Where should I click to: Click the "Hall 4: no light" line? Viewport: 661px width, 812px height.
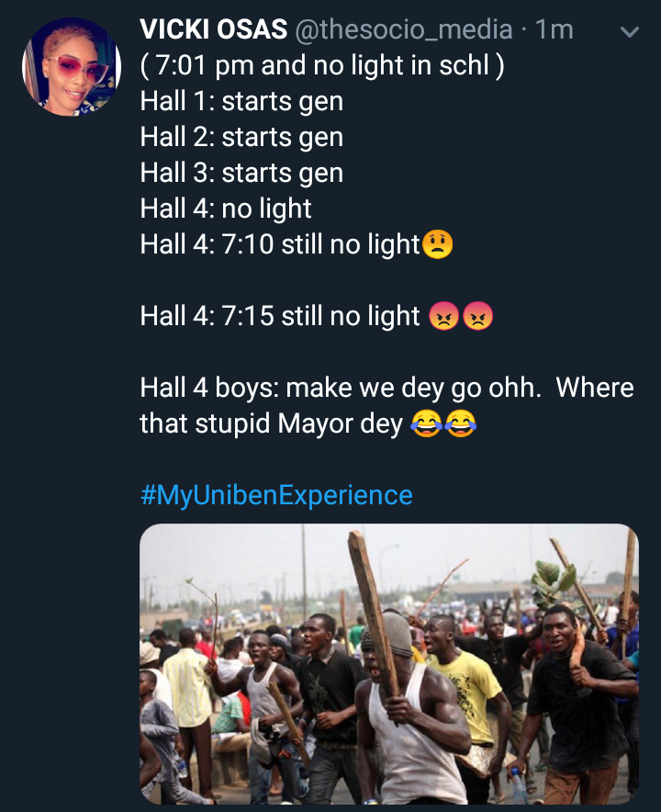tap(226, 209)
